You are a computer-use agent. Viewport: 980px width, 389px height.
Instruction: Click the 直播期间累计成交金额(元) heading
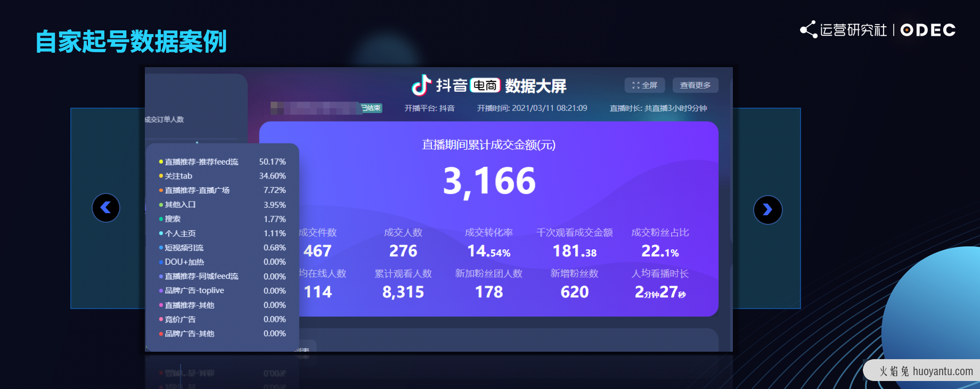pos(489,145)
